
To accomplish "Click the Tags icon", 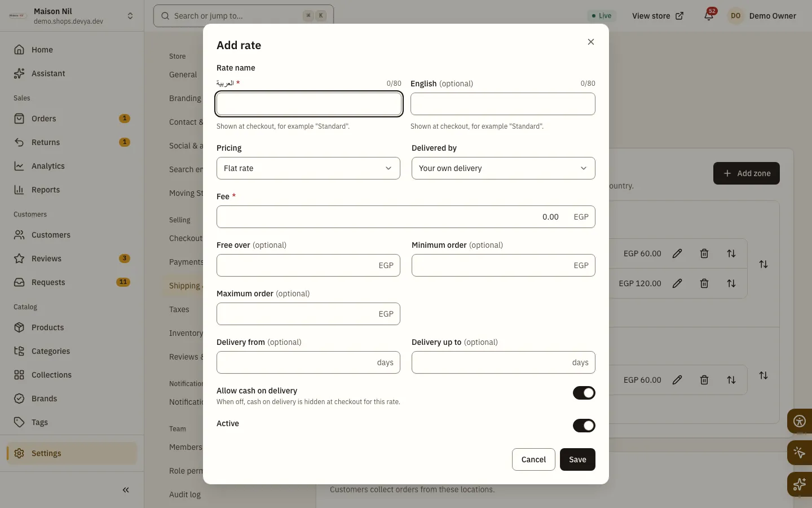I will [x=19, y=422].
